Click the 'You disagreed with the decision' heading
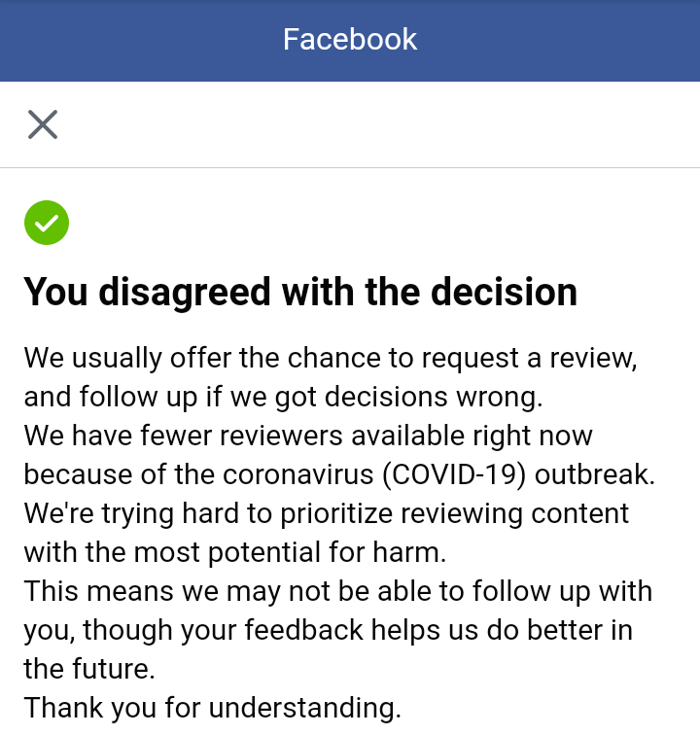Screen dimensions: 700x735 click(x=300, y=292)
